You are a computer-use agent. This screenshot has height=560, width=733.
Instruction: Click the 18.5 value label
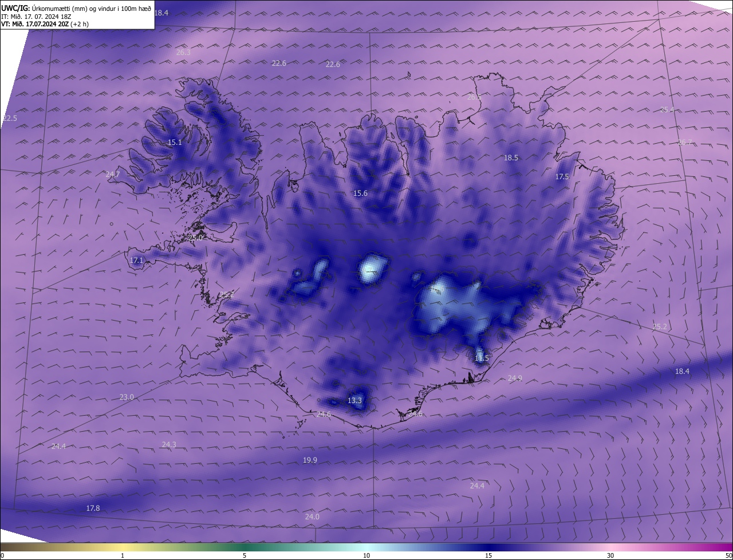(x=511, y=157)
